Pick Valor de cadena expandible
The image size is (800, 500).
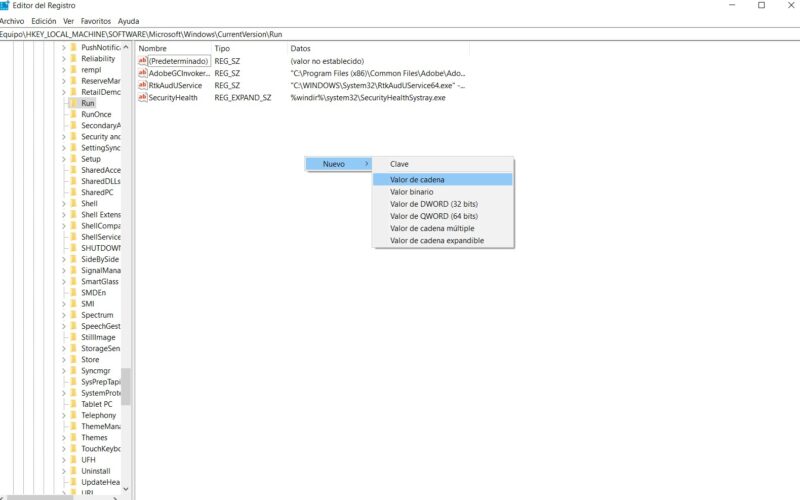click(x=442, y=240)
